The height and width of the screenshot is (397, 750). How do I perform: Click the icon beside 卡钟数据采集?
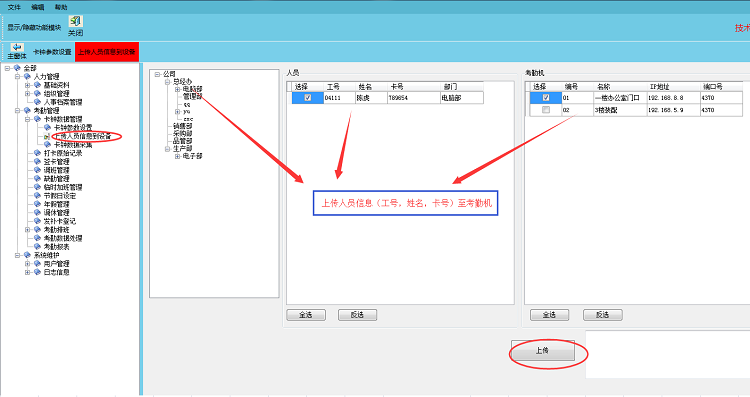click(x=47, y=144)
